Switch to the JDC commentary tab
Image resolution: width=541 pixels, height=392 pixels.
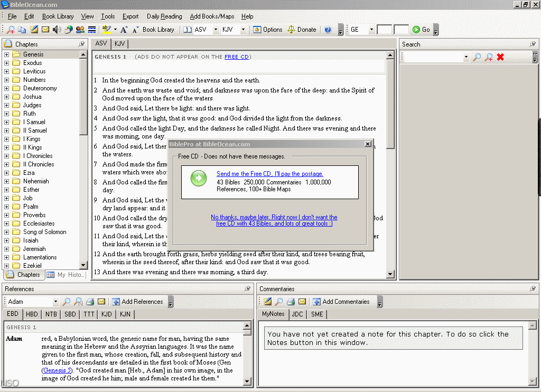pyautogui.click(x=297, y=314)
